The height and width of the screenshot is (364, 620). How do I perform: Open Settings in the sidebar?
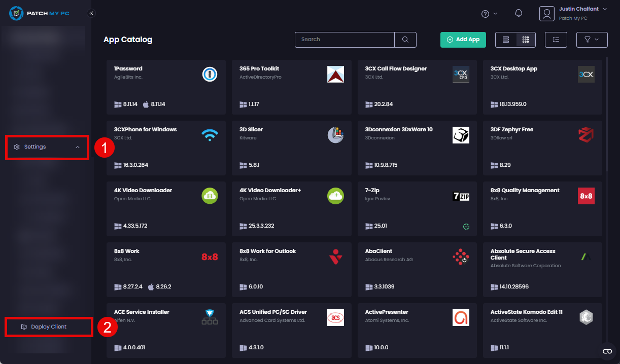pos(34,147)
